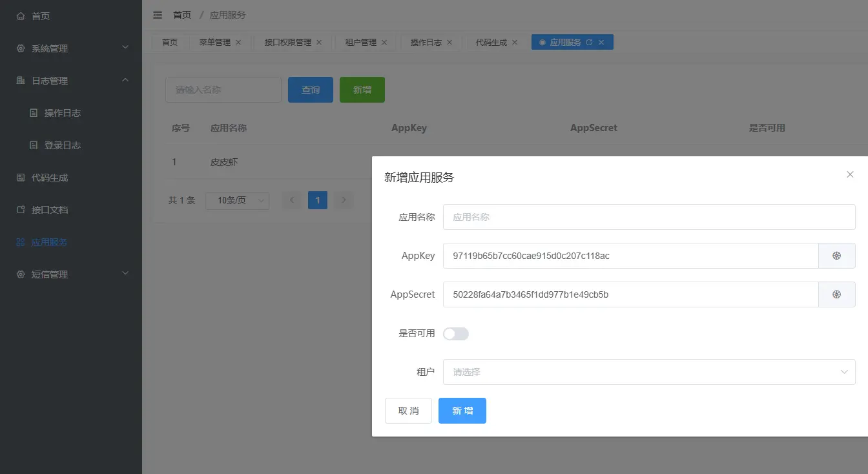The image size is (868, 474).
Task: Click page 1 in the pagination control
Action: point(317,200)
